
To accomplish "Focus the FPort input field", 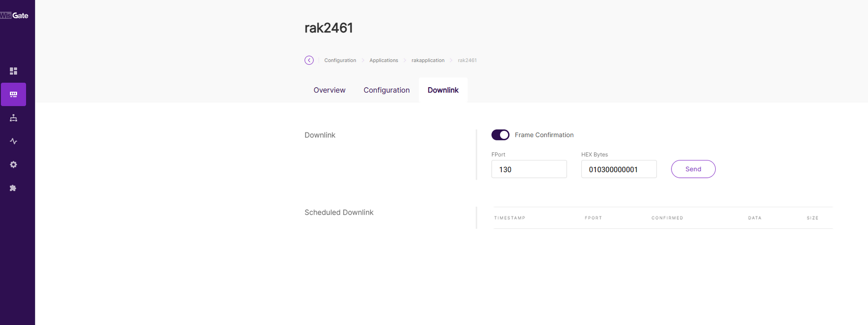I will (528, 169).
